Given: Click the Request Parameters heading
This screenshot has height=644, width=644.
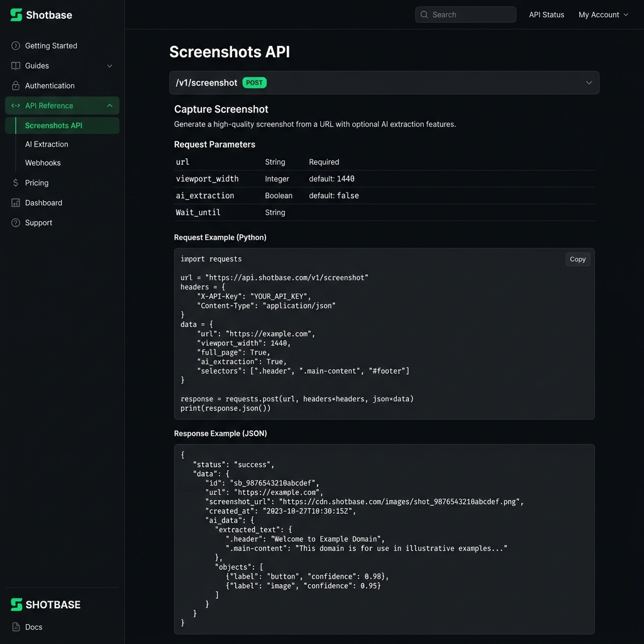Looking at the screenshot, I should pos(214,145).
